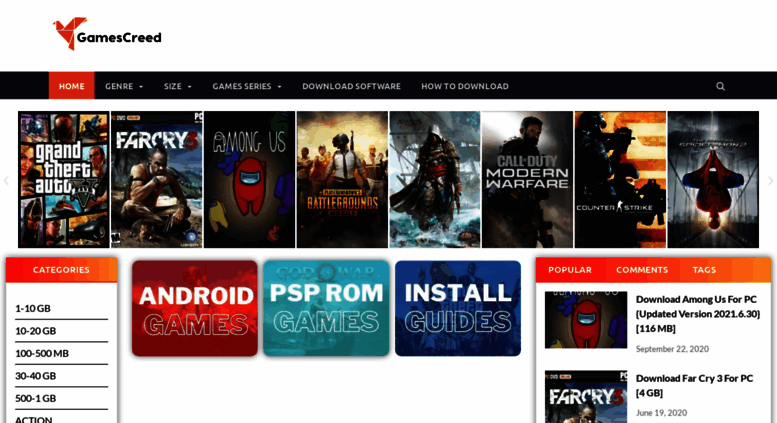Screen dimensions: 777x423
Task: Expand the Size dropdown menu
Action: tap(177, 86)
